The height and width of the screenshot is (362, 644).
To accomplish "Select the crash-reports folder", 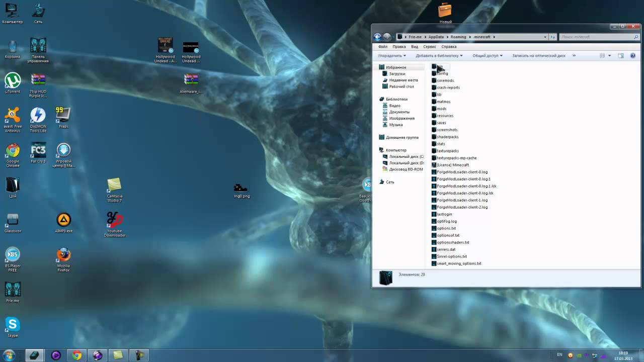I will coord(446,87).
